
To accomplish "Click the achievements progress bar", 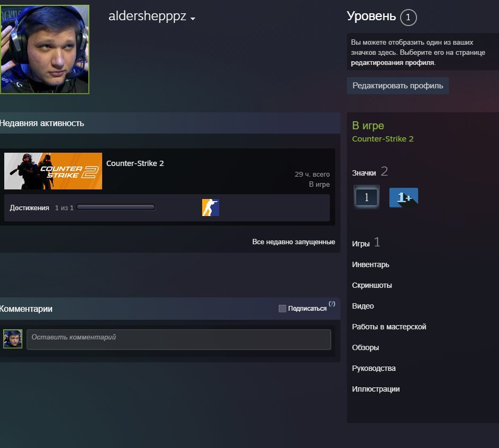I will click(x=116, y=208).
